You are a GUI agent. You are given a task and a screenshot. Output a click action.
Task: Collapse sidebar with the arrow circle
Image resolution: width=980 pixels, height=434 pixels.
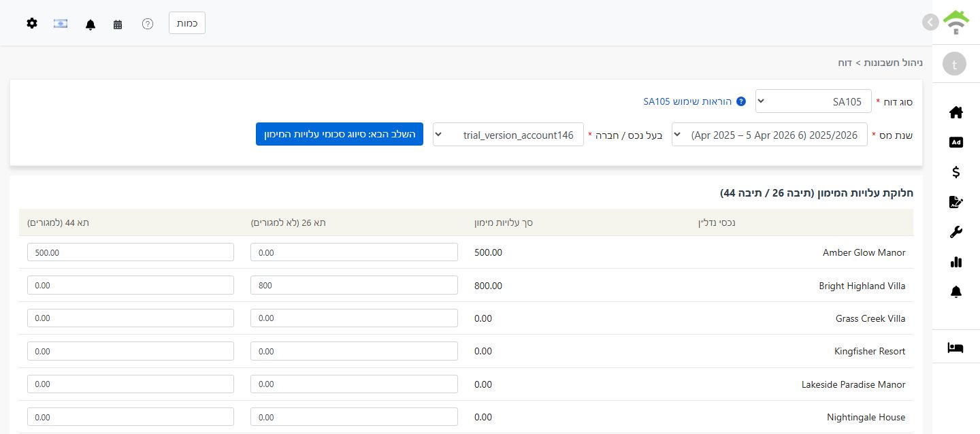coord(930,22)
